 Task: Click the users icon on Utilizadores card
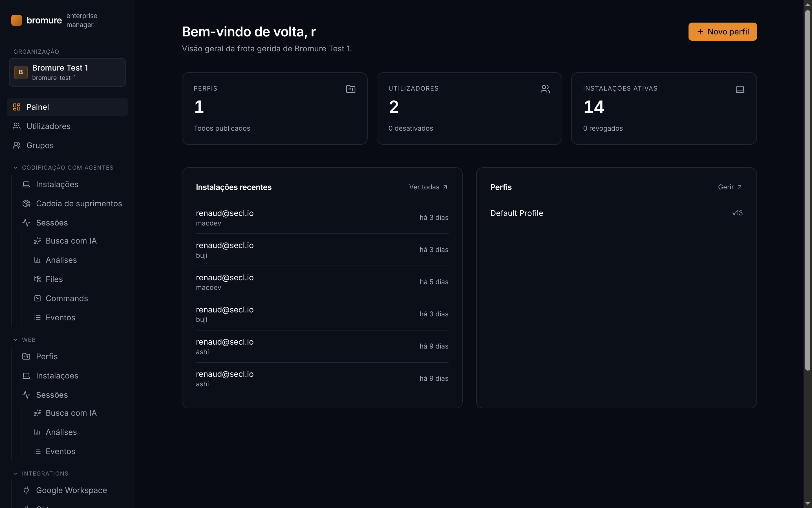point(545,89)
